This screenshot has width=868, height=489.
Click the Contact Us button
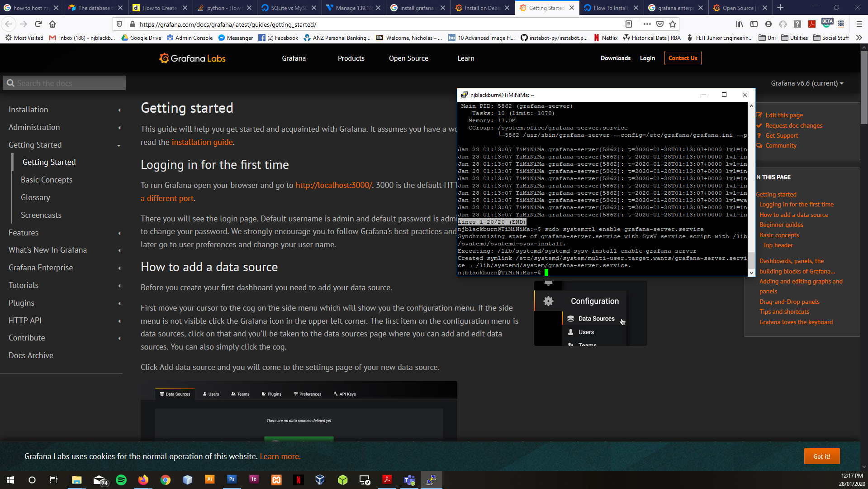pyautogui.click(x=683, y=58)
